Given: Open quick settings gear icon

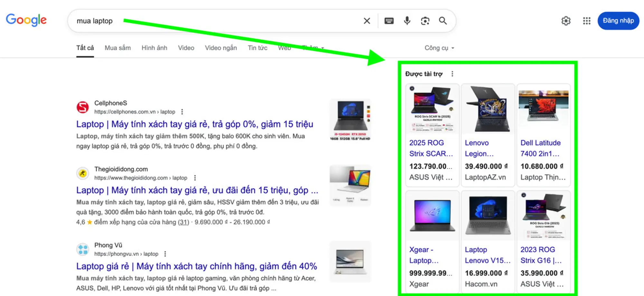Looking at the screenshot, I should coord(566,21).
